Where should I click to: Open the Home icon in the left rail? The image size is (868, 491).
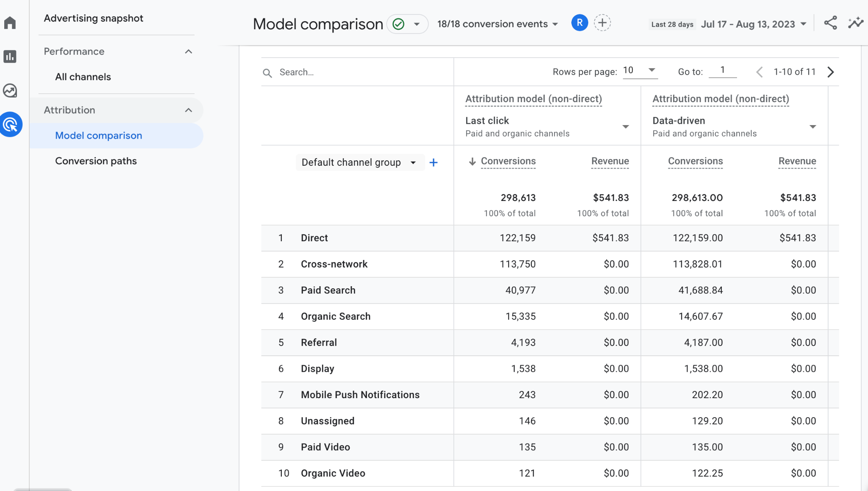pos(10,22)
